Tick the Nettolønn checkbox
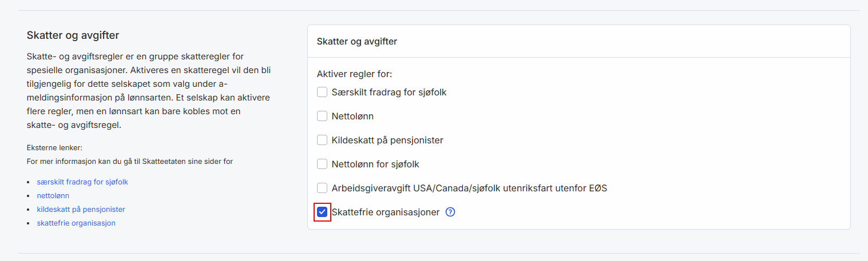 (322, 116)
